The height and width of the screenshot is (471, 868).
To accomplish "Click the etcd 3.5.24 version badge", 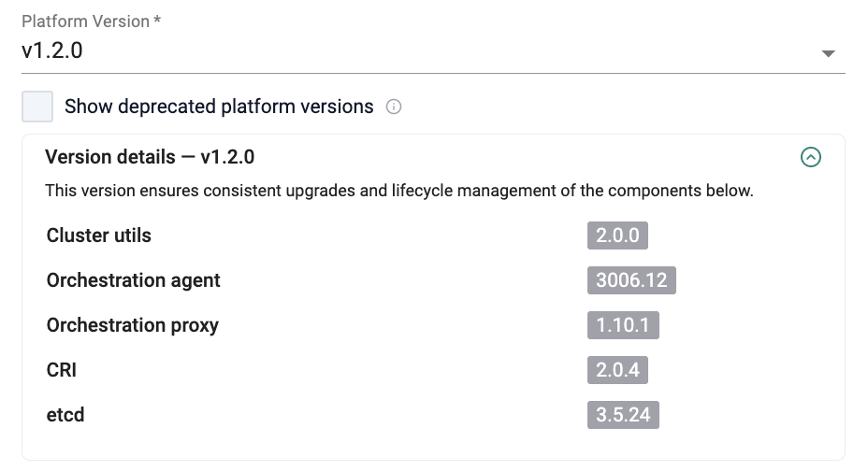I will click(623, 415).
